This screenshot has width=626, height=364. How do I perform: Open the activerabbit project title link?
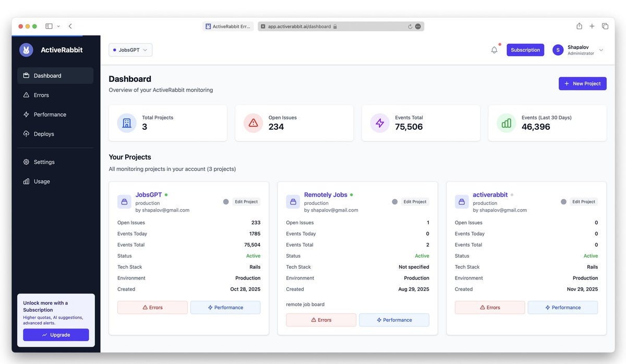(490, 195)
